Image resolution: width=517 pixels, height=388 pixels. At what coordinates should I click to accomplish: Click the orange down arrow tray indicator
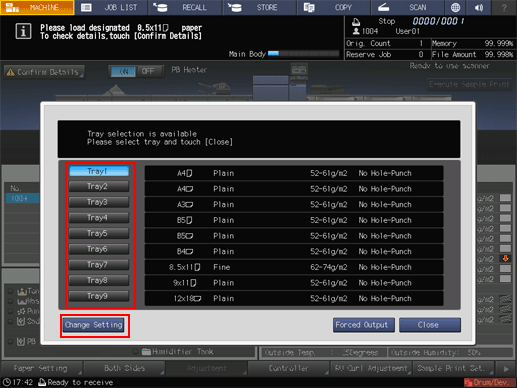point(505,258)
